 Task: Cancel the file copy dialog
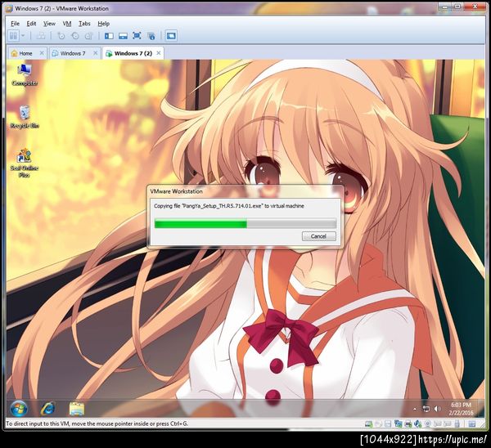pos(319,236)
